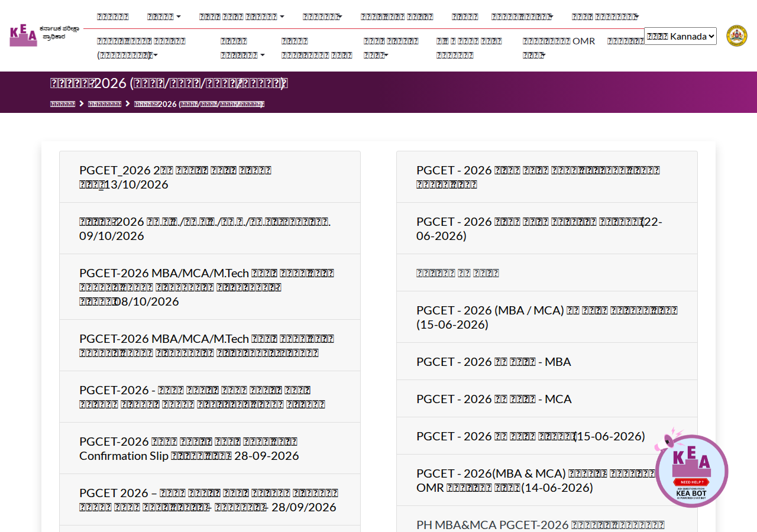The width and height of the screenshot is (757, 532).
Task: Open the MBA/MCA/M.Tech notice dated 08/10/2026
Action: click(210, 287)
